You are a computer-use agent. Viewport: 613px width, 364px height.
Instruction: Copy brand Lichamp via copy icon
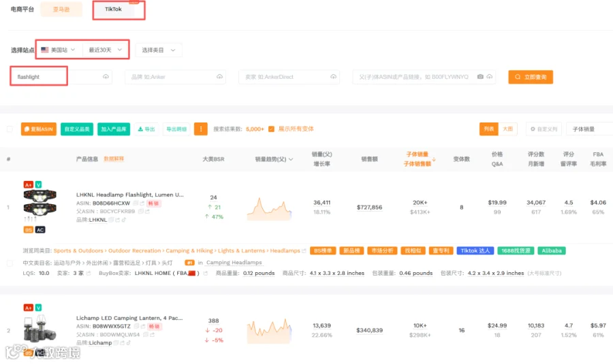coord(116,343)
